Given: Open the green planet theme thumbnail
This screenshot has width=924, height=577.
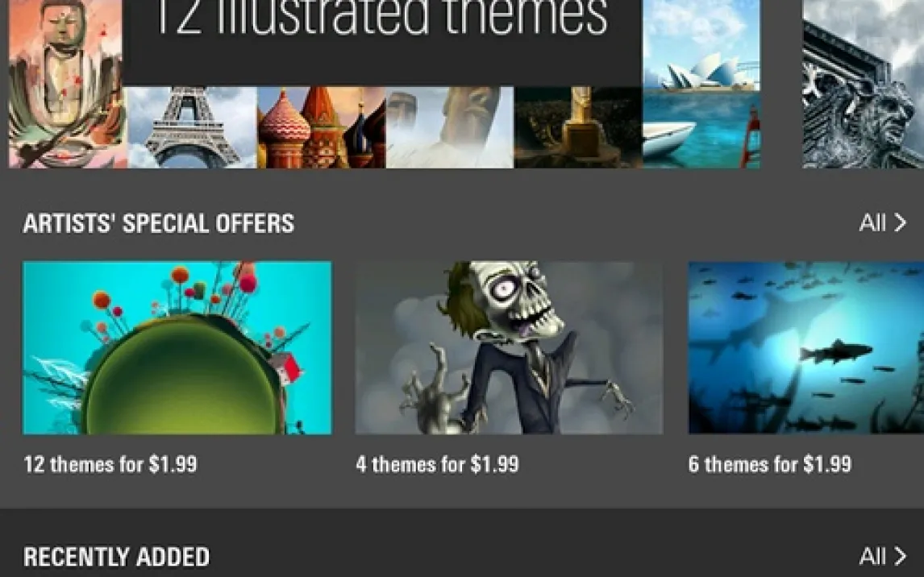Looking at the screenshot, I should tap(177, 348).
